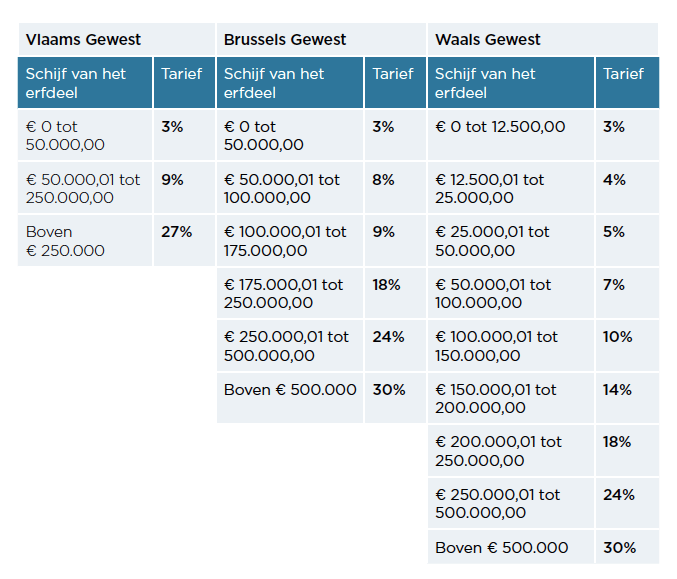
Task: Select the Tarief header under Waals Gewest
Action: click(624, 74)
